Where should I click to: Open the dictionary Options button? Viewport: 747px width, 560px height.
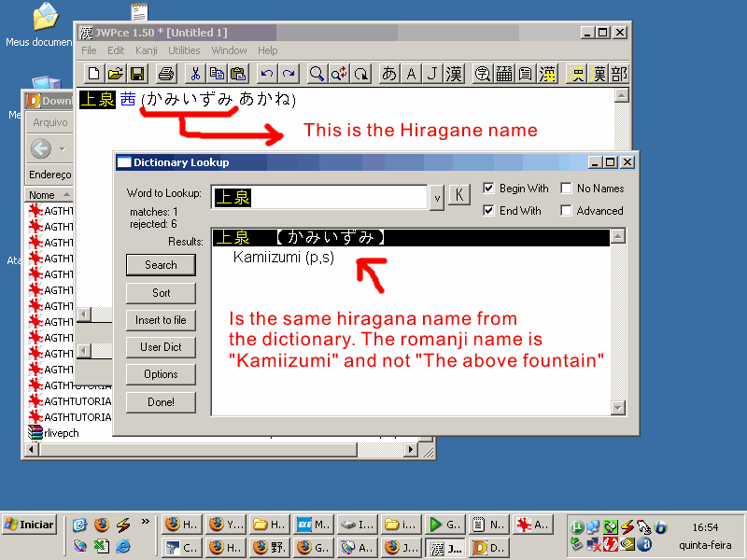pyautogui.click(x=161, y=374)
